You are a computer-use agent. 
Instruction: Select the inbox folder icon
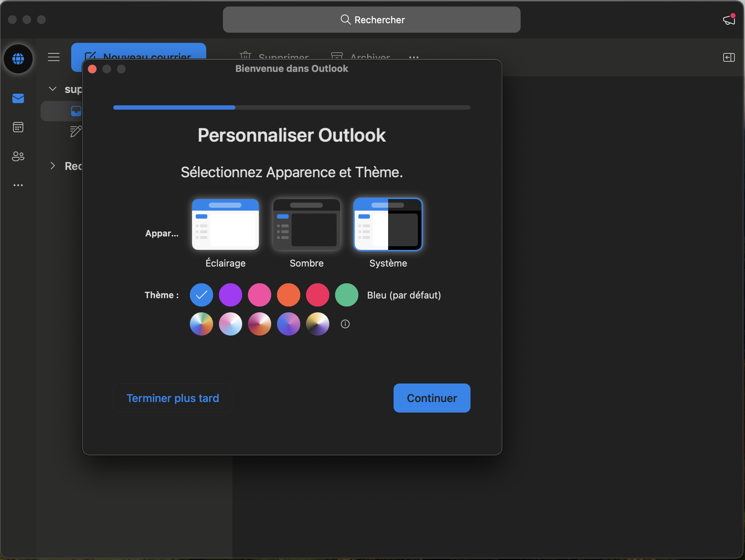coord(76,111)
